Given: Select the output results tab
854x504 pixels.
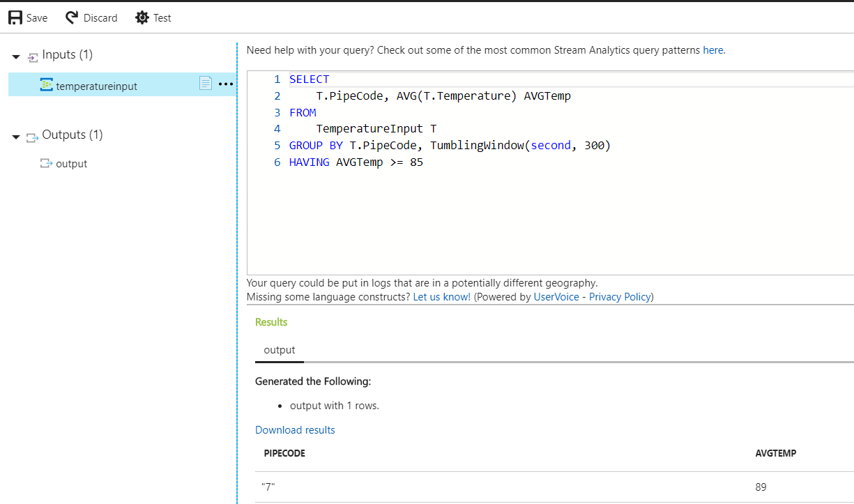Looking at the screenshot, I should [280, 351].
